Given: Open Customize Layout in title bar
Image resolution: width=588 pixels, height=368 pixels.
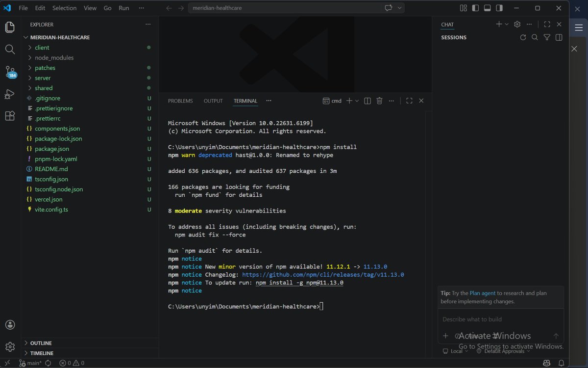Looking at the screenshot, I should point(464,8).
